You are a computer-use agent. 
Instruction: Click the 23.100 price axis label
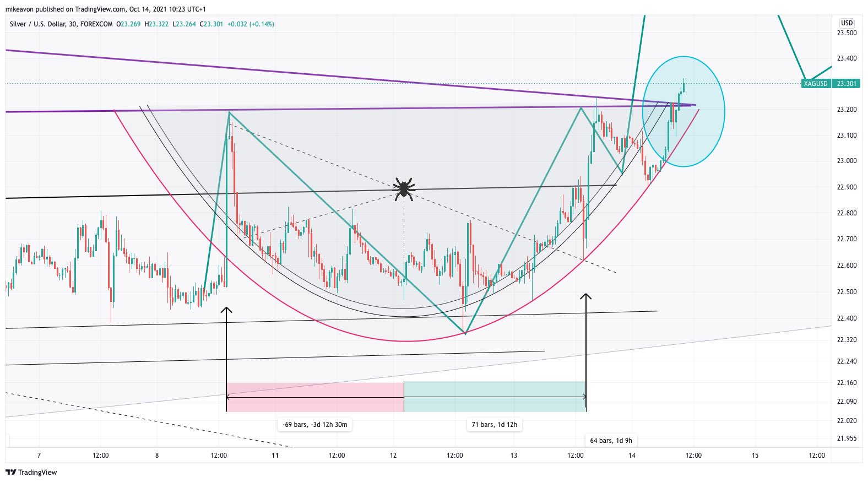coord(847,136)
